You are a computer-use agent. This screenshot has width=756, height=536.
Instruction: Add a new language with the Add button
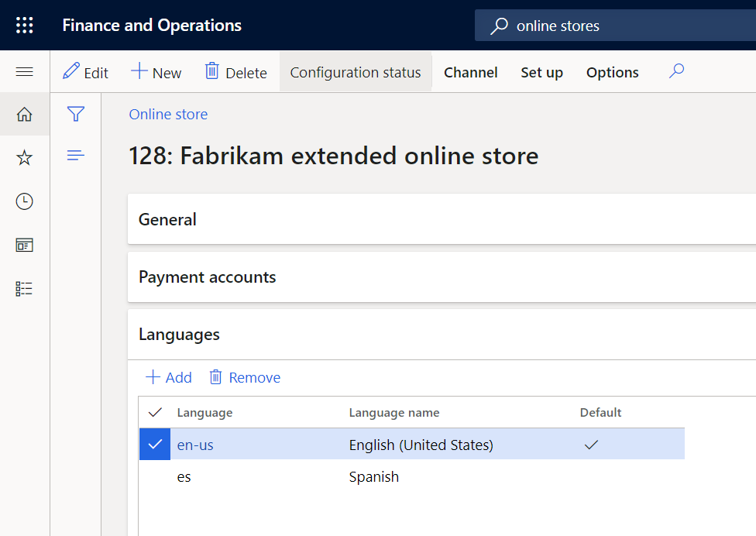pos(167,377)
